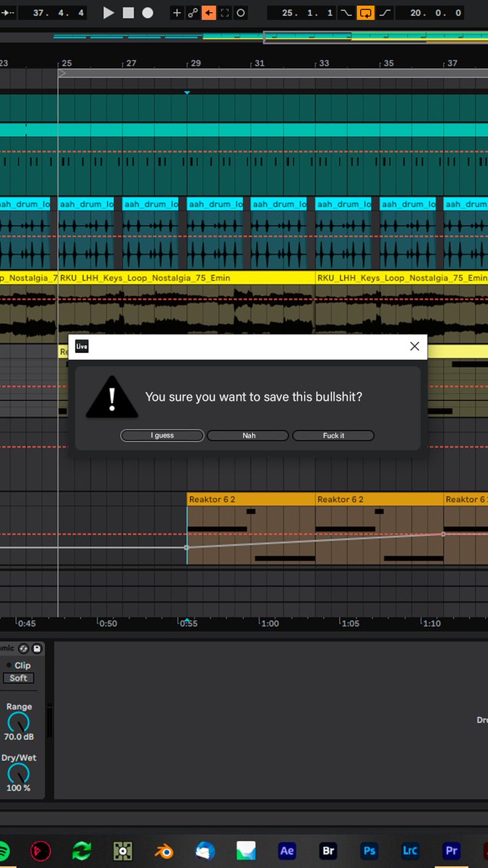The width and height of the screenshot is (488, 868).
Task: Click bar 31 on the beat ruler
Action: (259, 64)
